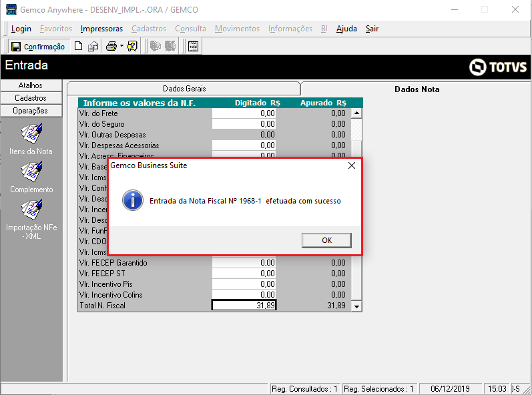
Task: Click the Operações sidebar button
Action: click(x=31, y=111)
